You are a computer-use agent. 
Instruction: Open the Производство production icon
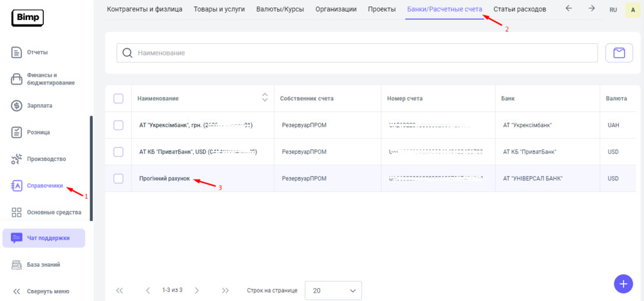pos(17,159)
